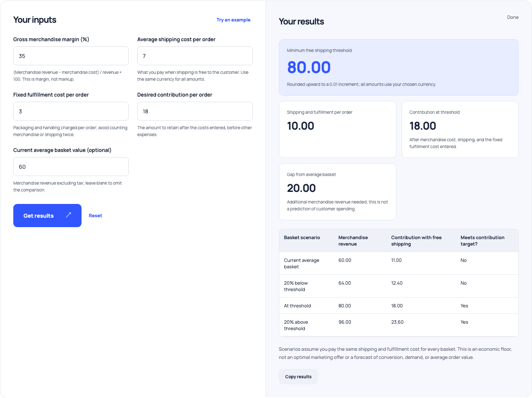Click the Yes cell in 20% above threshold row
Screen dimensions: 532x398
[464, 322]
